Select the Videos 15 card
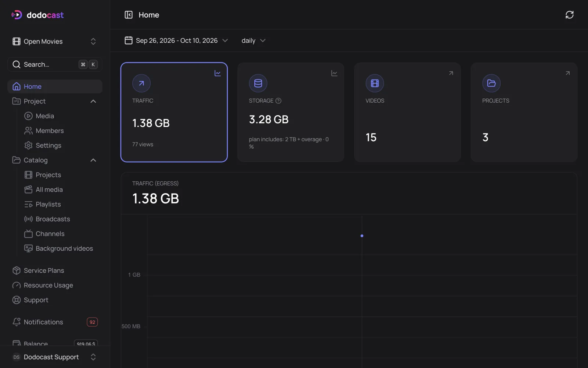The width and height of the screenshot is (588, 368). 407,112
